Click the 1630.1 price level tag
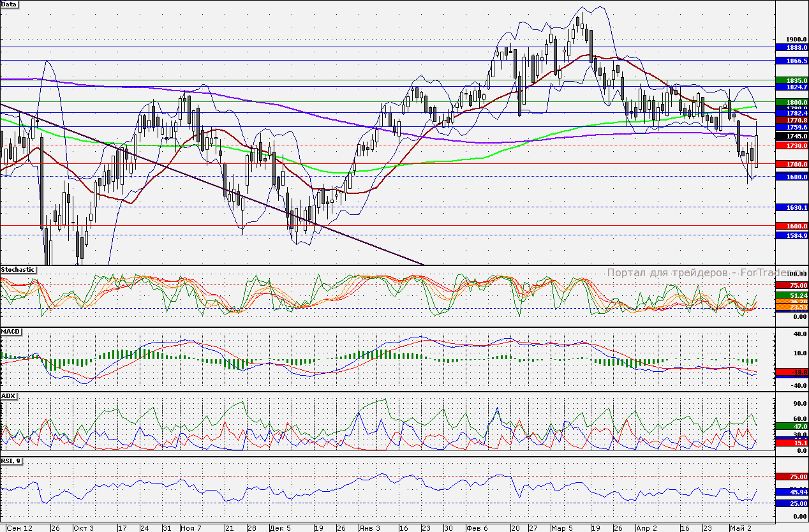The height and width of the screenshot is (532, 809). [792, 208]
